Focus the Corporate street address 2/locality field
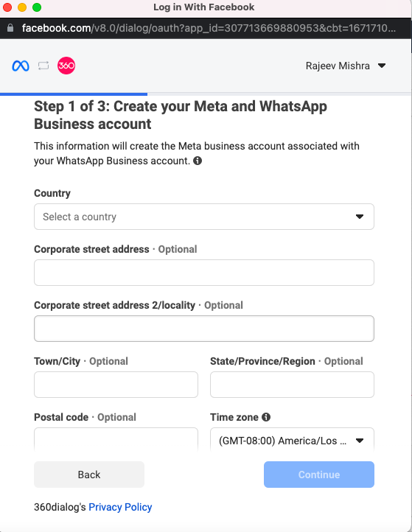This screenshot has width=412, height=532. pyautogui.click(x=204, y=329)
